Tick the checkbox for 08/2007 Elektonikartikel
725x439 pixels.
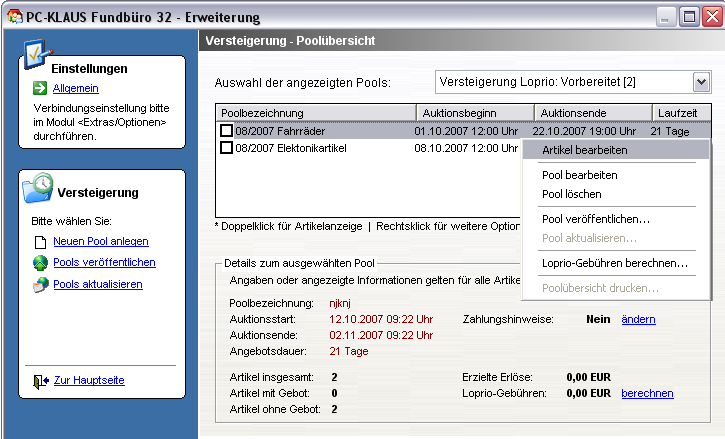point(227,148)
